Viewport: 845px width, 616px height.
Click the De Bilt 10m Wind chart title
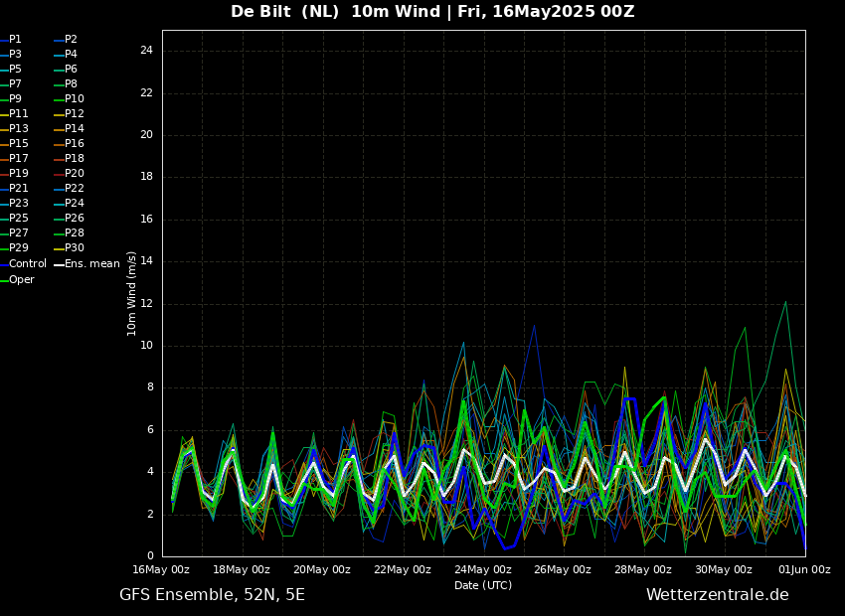tap(432, 12)
